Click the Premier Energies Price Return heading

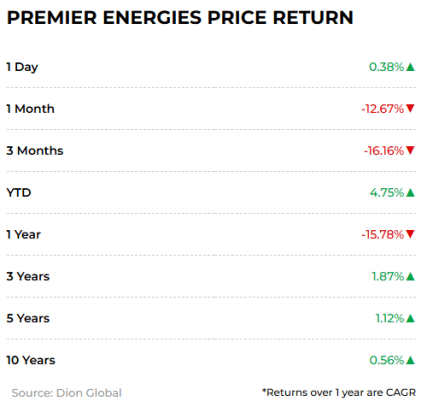tap(180, 17)
